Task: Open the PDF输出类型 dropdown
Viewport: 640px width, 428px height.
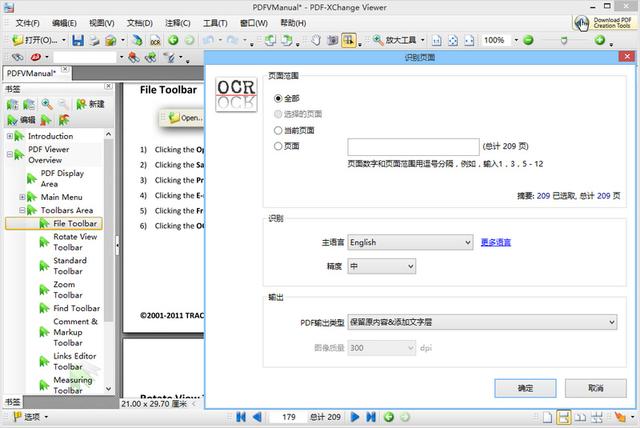Action: coord(481,322)
